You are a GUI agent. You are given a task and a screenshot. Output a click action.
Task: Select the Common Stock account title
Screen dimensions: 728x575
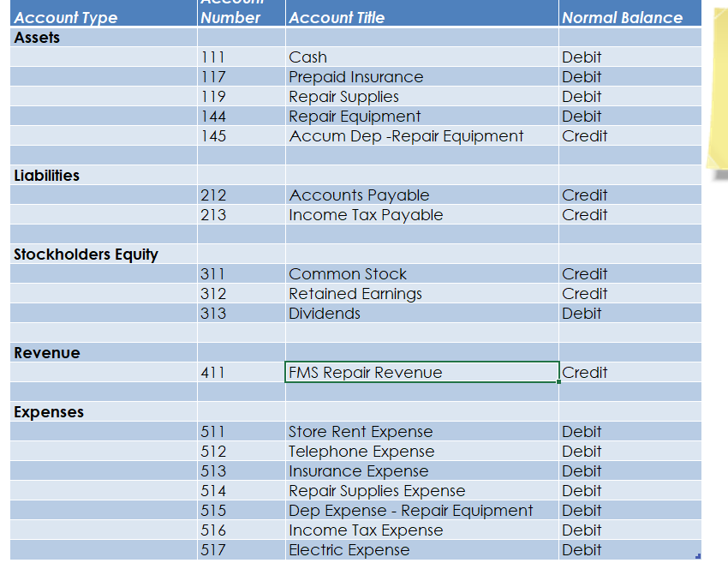tap(347, 273)
